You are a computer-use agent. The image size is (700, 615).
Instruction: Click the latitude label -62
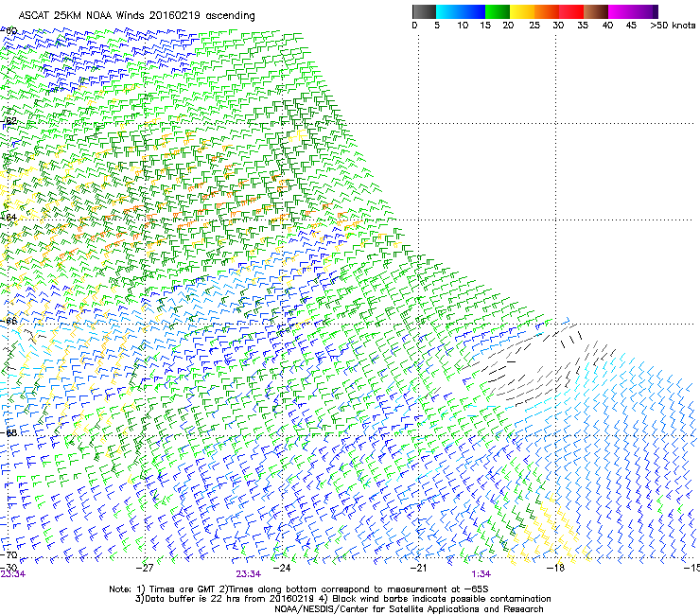[8, 120]
